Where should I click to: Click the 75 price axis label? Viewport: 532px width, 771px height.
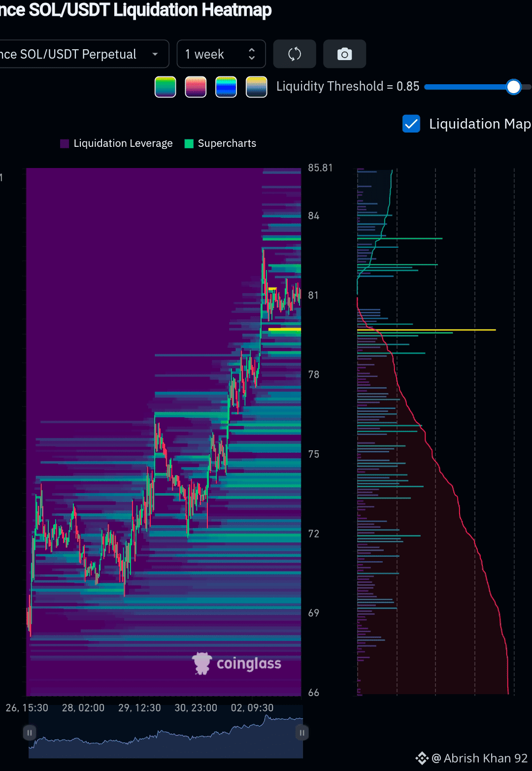coord(314,454)
